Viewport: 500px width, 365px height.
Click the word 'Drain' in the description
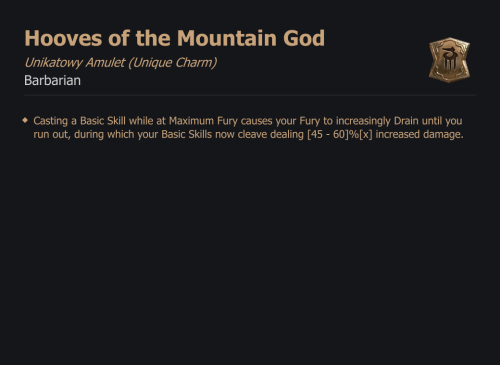(406, 121)
